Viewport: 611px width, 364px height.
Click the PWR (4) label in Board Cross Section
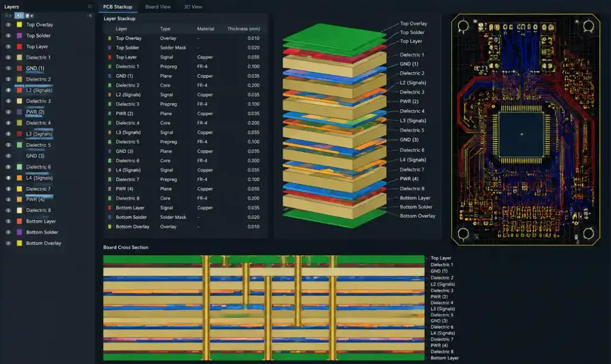tap(439, 346)
